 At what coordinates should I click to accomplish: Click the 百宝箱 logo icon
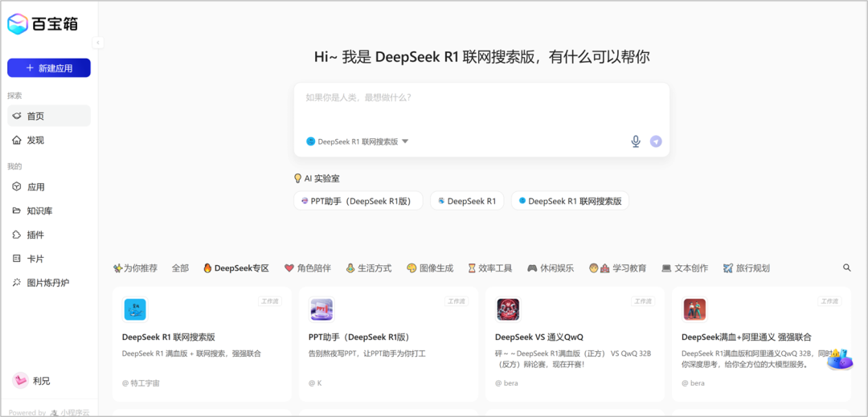[18, 24]
